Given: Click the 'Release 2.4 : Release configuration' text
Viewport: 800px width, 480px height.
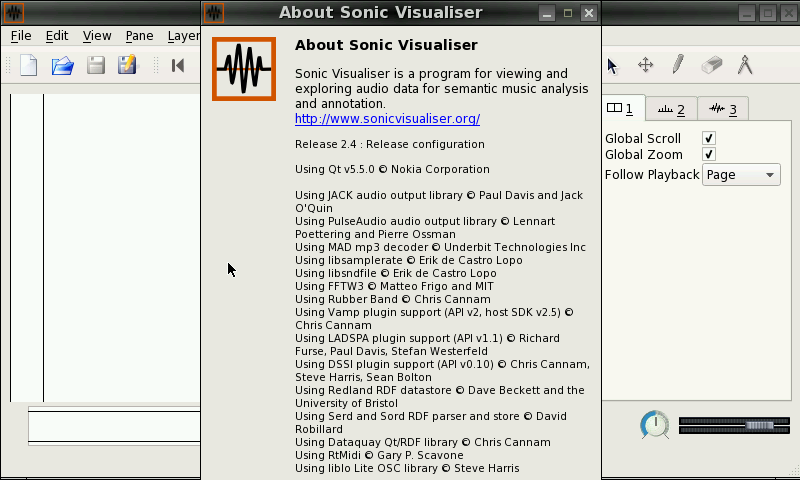Looking at the screenshot, I should click(390, 144).
